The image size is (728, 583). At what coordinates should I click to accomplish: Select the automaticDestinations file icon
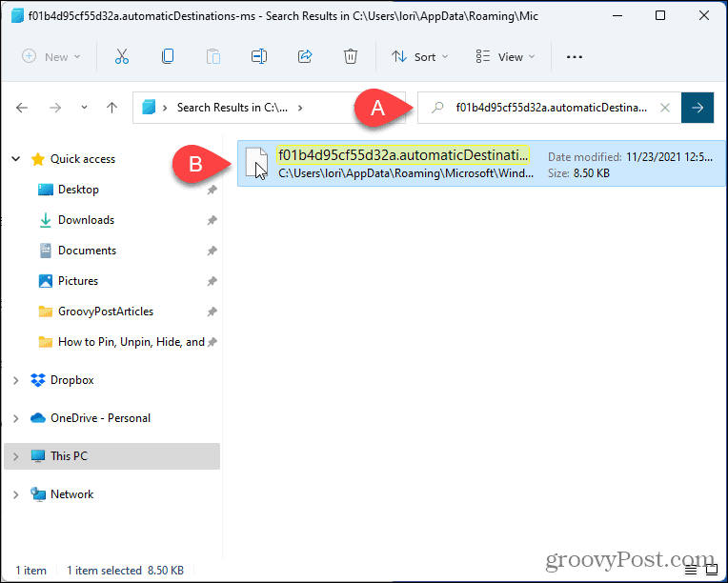(x=256, y=163)
